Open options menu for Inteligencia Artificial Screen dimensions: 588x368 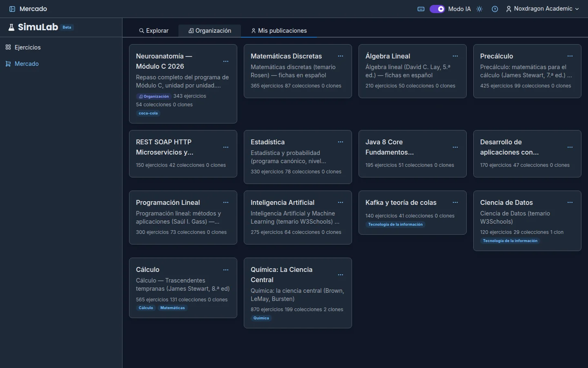click(x=341, y=202)
